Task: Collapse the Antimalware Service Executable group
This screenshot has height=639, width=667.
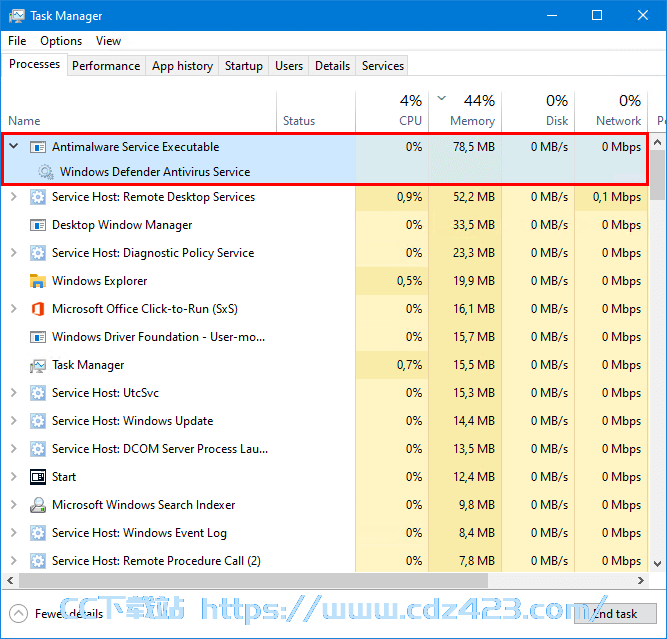Action: click(x=14, y=146)
